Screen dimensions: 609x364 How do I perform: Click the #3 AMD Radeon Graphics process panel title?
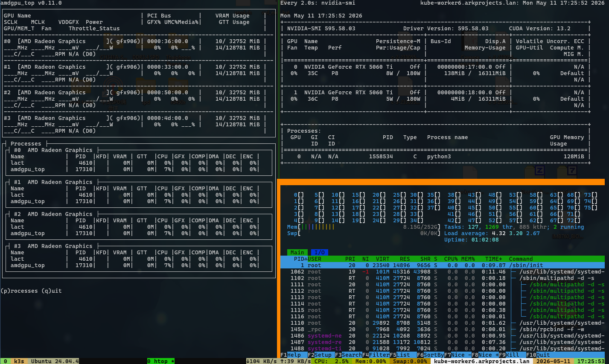point(53,246)
